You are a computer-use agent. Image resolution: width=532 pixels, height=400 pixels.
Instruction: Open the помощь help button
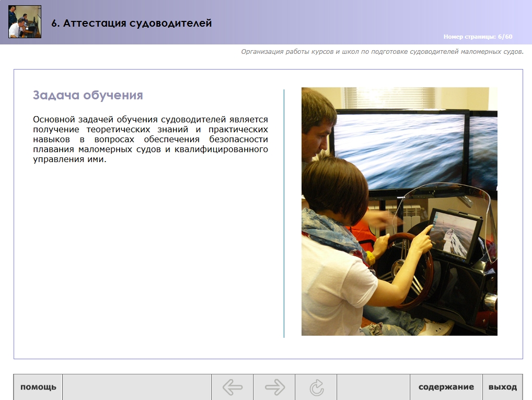[x=38, y=387]
